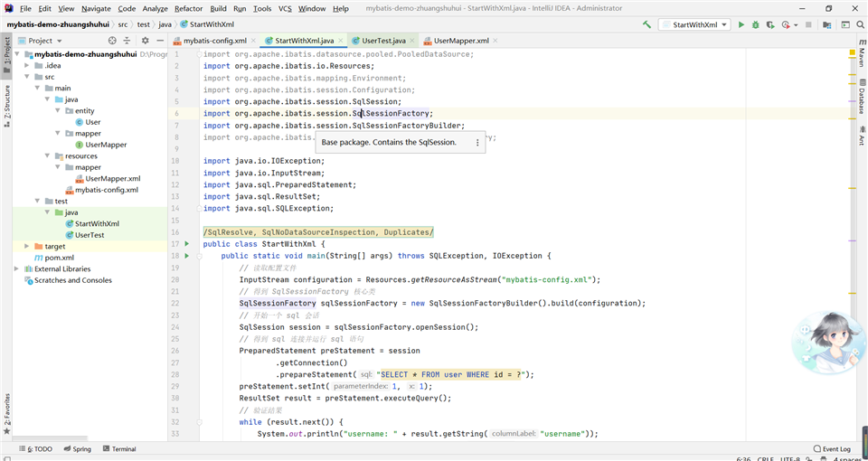Switch to UserMapper.xml tab
Screen dimensions: 868x461
pos(461,41)
